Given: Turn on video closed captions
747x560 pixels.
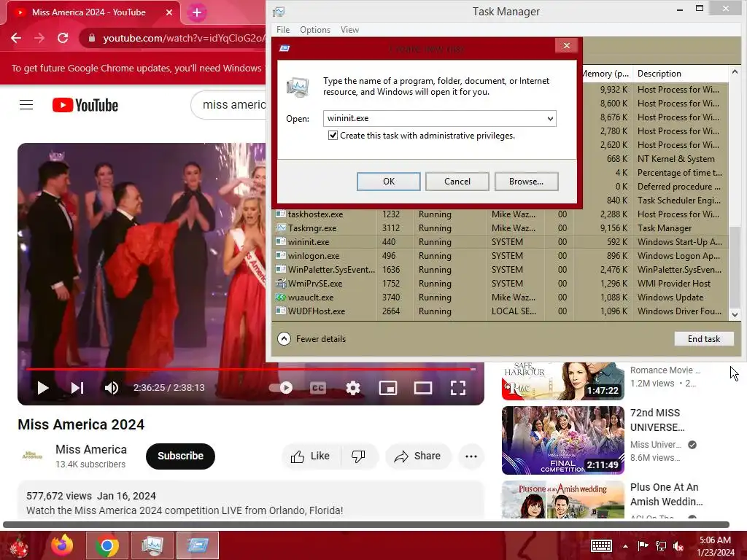Looking at the screenshot, I should 318,388.
